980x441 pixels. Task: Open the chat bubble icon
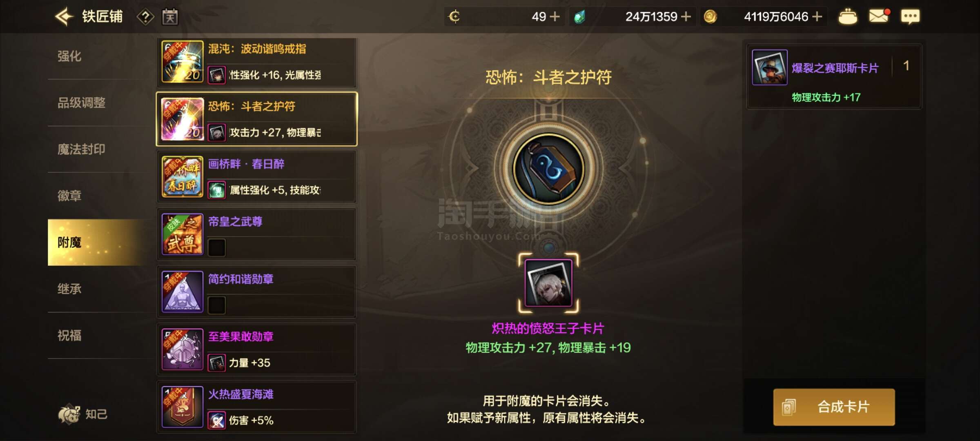910,17
